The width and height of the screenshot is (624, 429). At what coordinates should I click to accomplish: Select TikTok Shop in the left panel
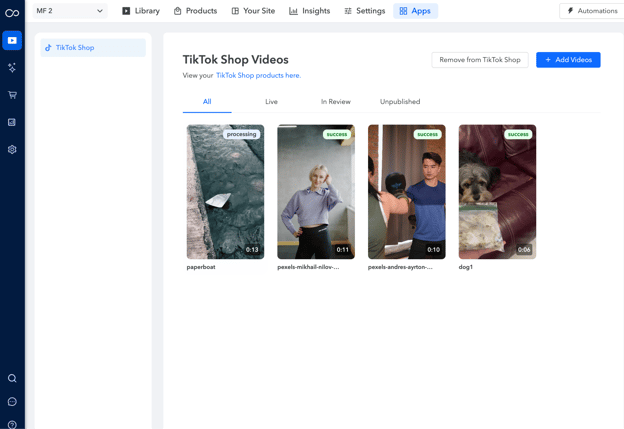tap(75, 48)
